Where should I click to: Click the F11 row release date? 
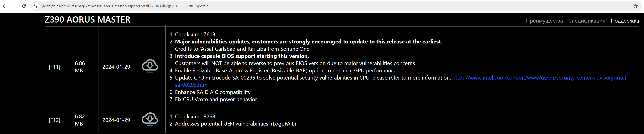tap(116, 67)
